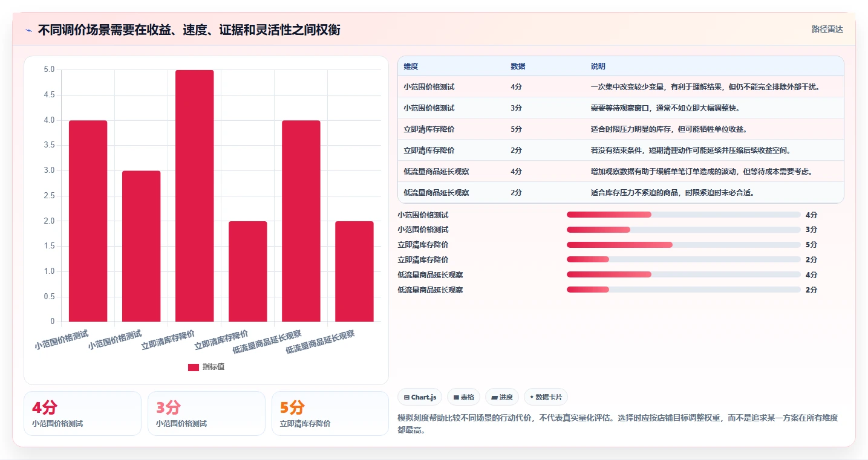Select the 数据卡片 tag chip
Viewport: 868px width, 460px height.
click(x=546, y=397)
